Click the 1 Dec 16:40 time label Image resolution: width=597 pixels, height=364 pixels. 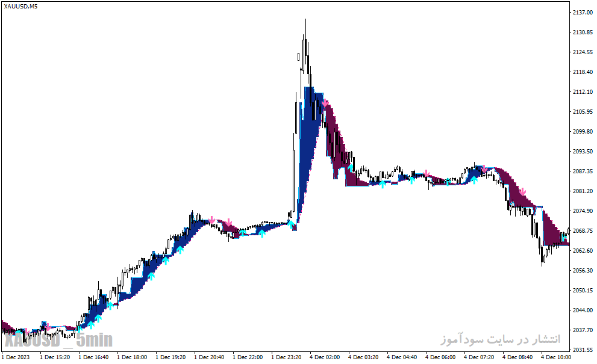pos(93,357)
